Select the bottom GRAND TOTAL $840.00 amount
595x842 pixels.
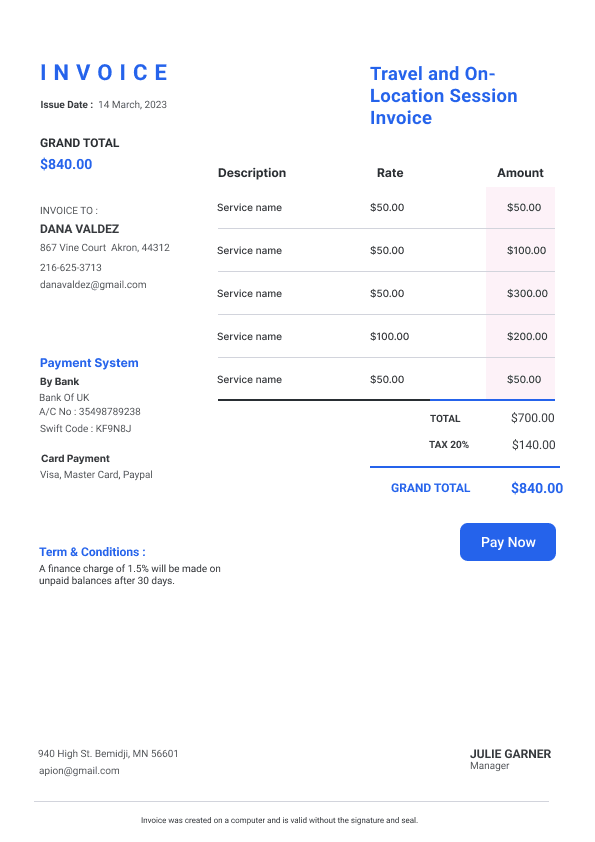coord(537,488)
